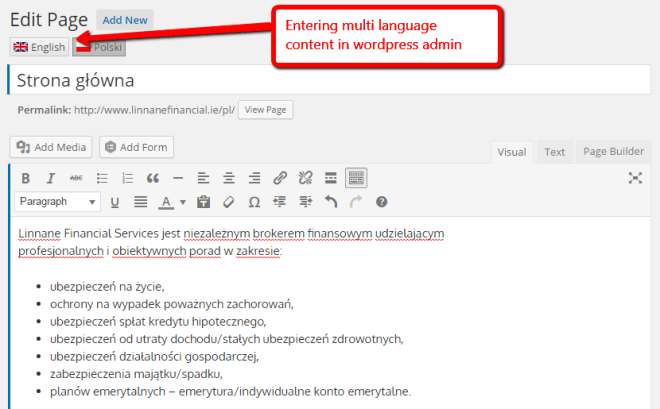
Task: Justify the text alignment
Action: coord(141,202)
